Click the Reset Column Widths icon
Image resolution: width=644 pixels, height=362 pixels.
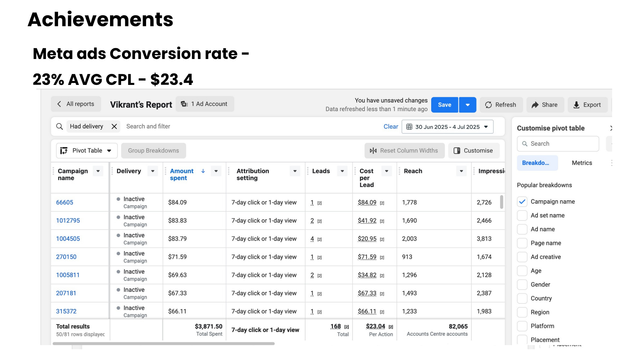[373, 150]
